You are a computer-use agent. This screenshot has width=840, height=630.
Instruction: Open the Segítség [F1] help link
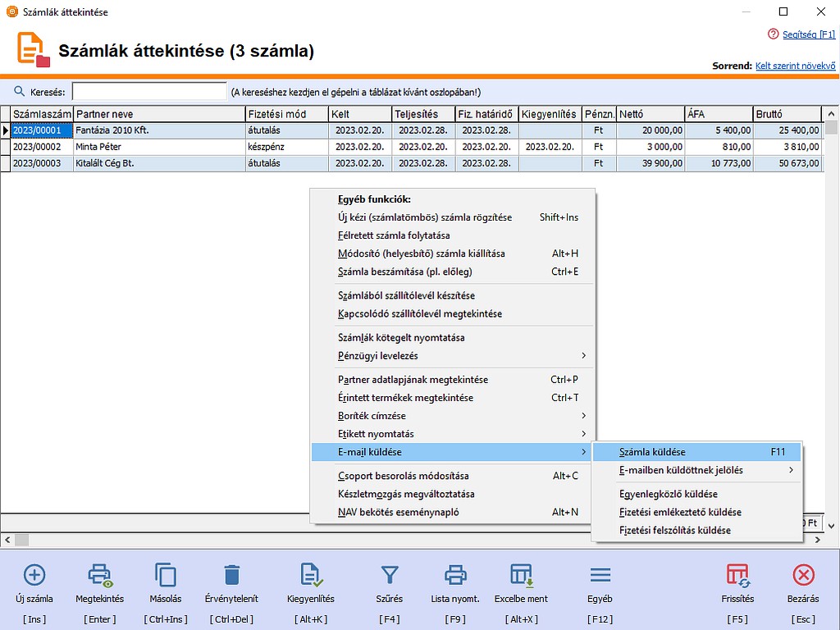click(x=807, y=34)
